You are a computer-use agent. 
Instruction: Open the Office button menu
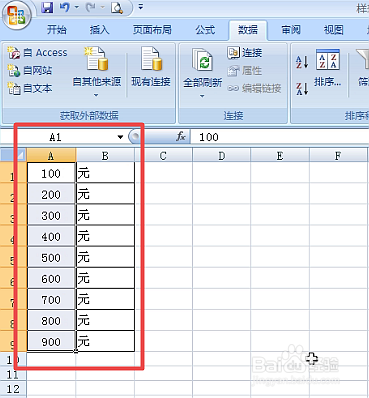point(17,16)
